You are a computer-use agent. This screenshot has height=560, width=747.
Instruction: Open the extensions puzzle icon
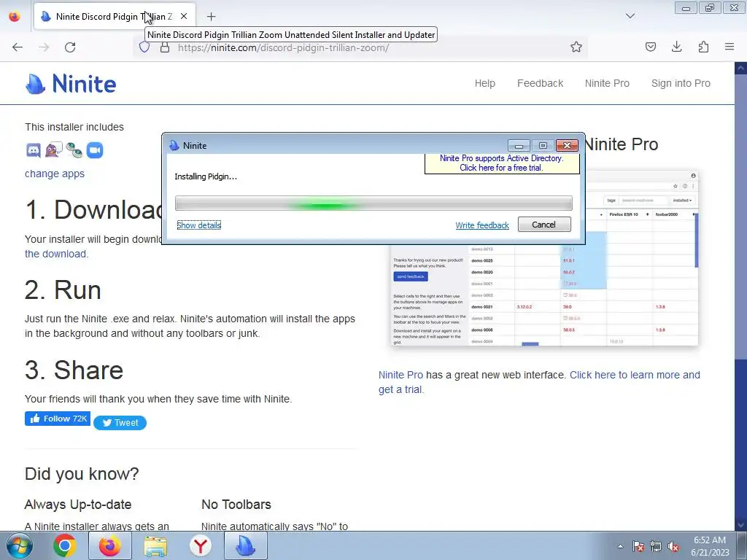coord(703,47)
